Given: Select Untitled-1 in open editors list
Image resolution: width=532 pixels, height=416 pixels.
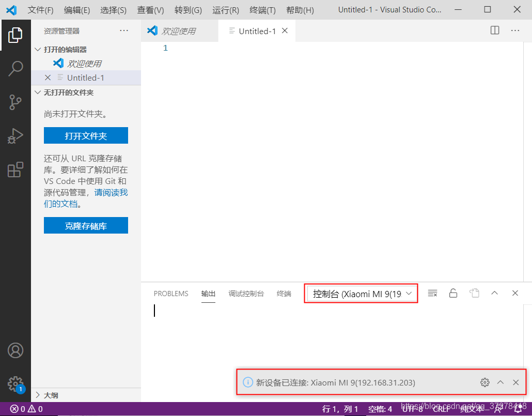Looking at the screenshot, I should [86, 78].
